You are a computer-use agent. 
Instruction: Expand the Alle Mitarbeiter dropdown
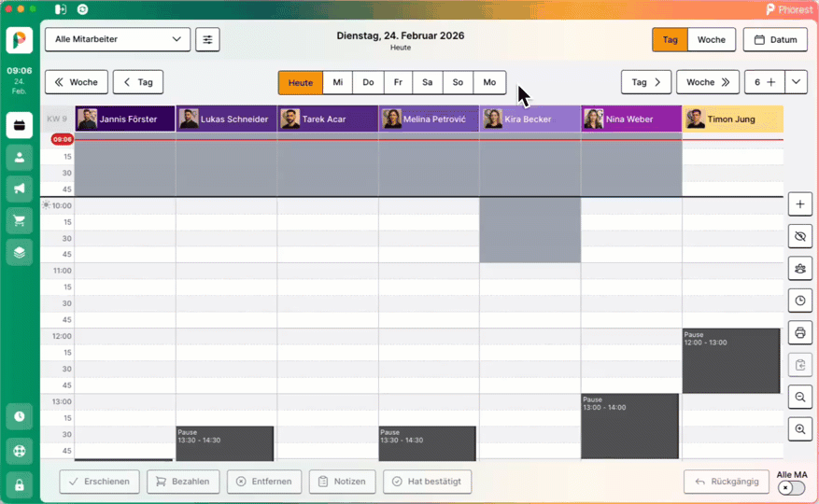[118, 40]
